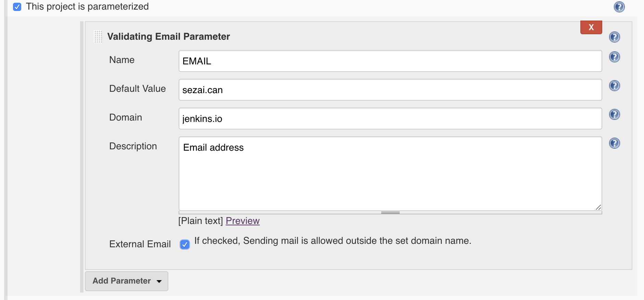Click the Description textarea resize bar
644x300 pixels.
[390, 213]
